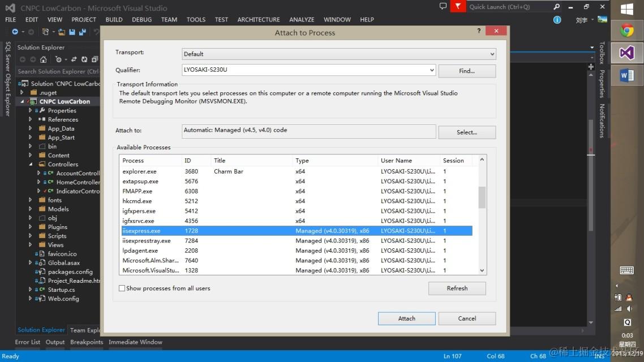Click the Solution Explorer Home icon
Image resolution: width=644 pixels, height=362 pixels.
[x=43, y=59]
